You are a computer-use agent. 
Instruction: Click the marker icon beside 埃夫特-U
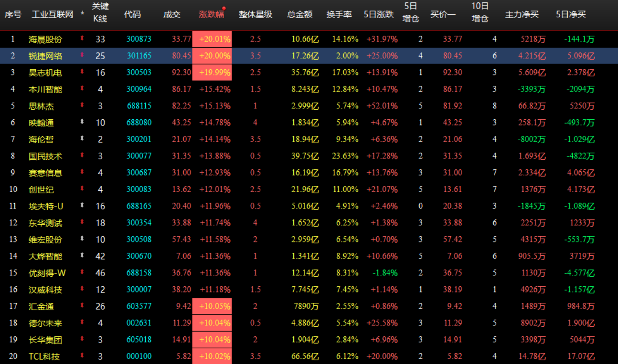pyautogui.click(x=82, y=206)
